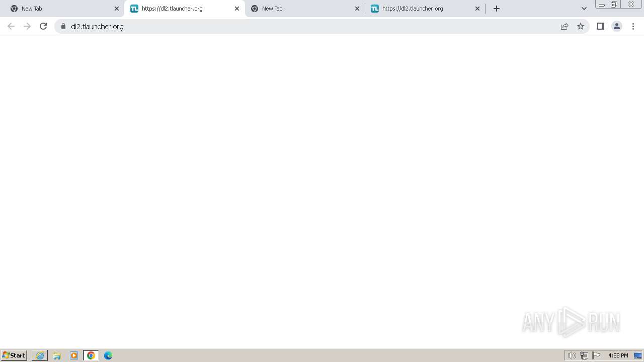Image resolution: width=644 pixels, height=362 pixels.
Task: Click the TLauncher favicon on active tab
Action: (x=134, y=9)
